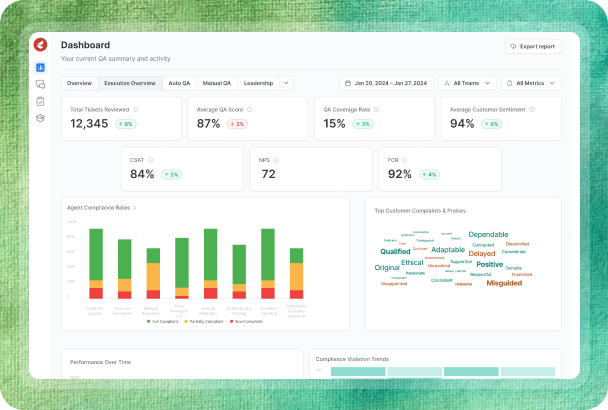Open the Dashboard chart icon in sidebar
Screen dimensions: 608x410
40,68
